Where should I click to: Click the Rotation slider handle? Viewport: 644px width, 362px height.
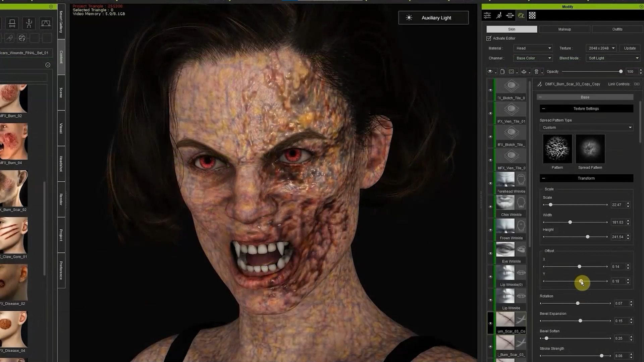point(578,303)
